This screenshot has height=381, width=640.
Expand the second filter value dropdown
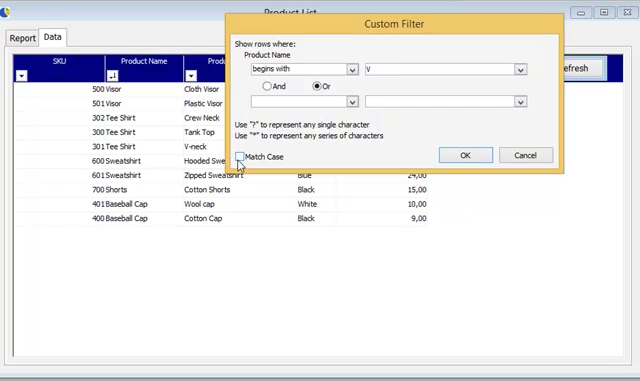520,102
